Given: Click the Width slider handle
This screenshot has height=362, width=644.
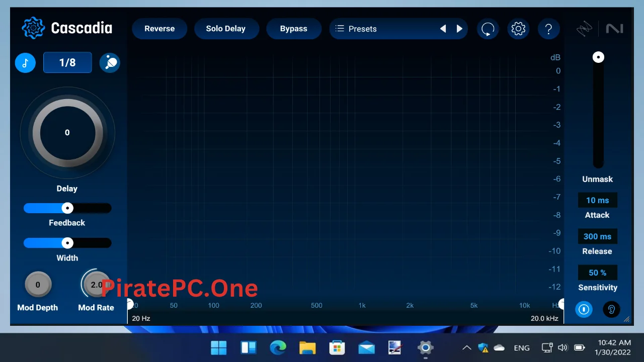Looking at the screenshot, I should tap(67, 243).
